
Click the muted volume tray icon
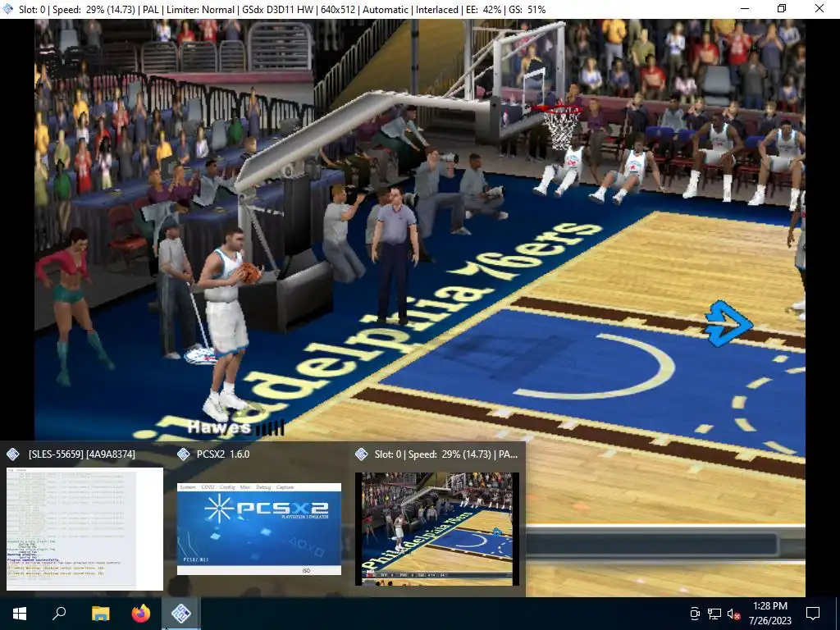point(733,614)
